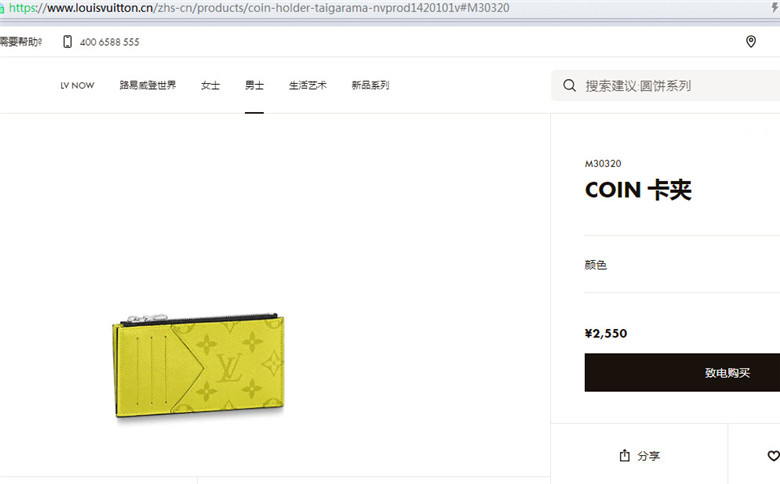Open the 生活艺术 menu item
Screen dimensions: 780x484
(307, 86)
